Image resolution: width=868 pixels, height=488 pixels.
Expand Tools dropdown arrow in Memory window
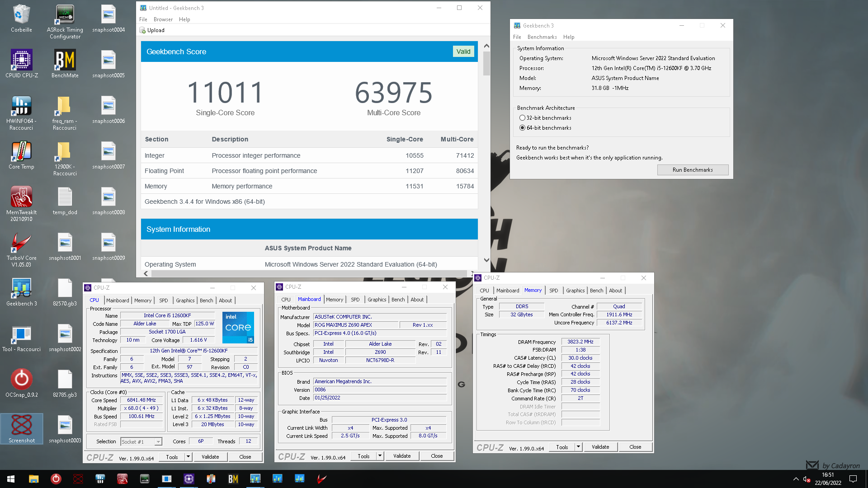coord(578,447)
